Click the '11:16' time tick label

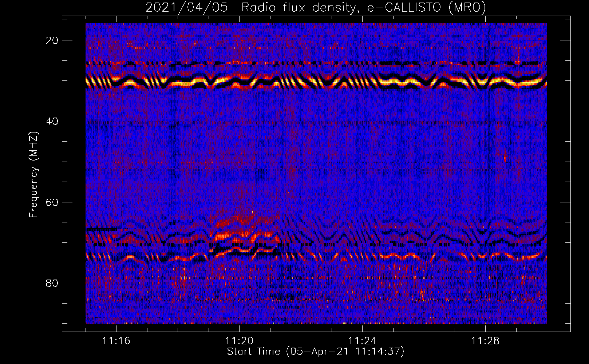click(116, 341)
